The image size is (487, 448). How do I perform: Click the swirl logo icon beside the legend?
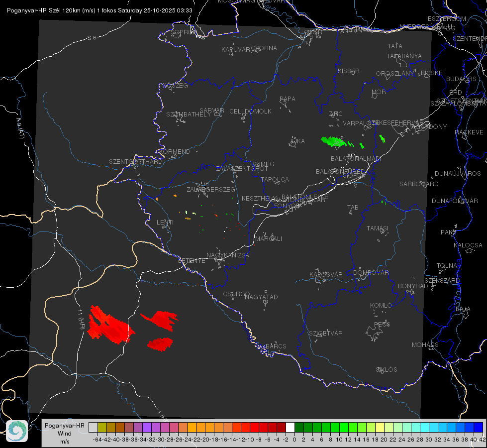pyautogui.click(x=17, y=431)
